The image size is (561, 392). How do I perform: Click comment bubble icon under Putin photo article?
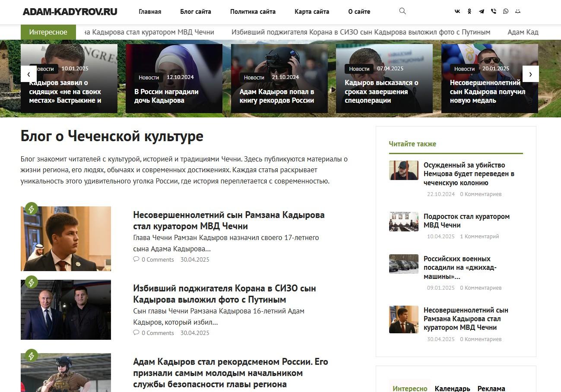tap(136, 333)
